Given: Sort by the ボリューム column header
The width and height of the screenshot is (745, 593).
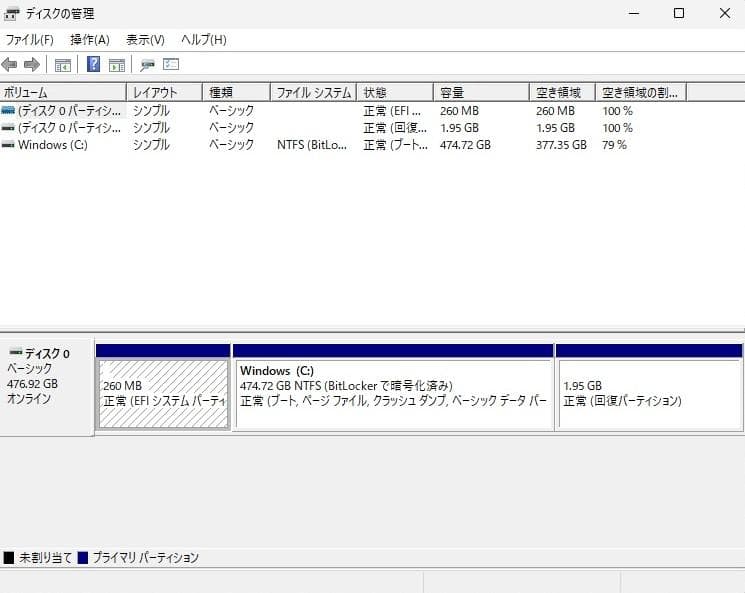Looking at the screenshot, I should point(63,92).
